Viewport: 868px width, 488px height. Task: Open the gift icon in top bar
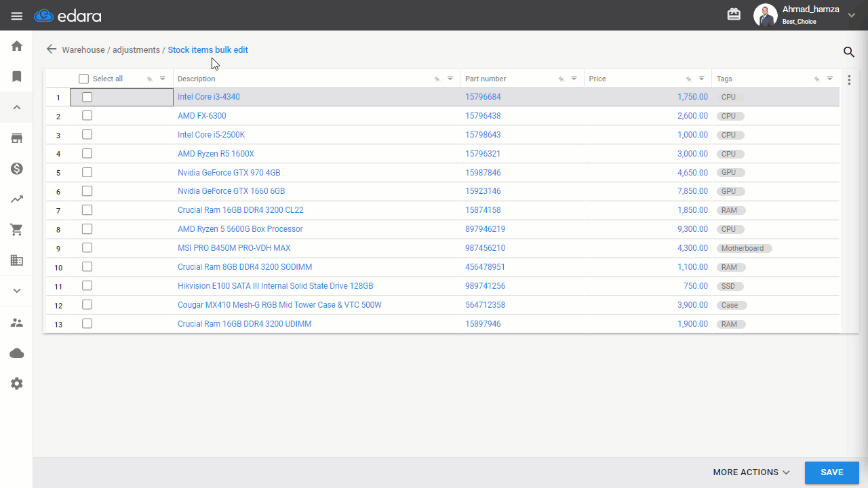[x=734, y=14]
